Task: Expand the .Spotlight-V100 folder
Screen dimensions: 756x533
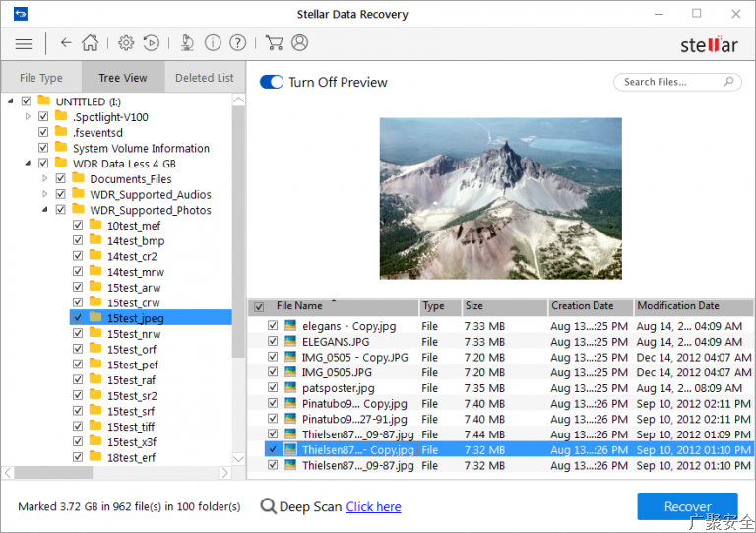Action: click(29, 117)
